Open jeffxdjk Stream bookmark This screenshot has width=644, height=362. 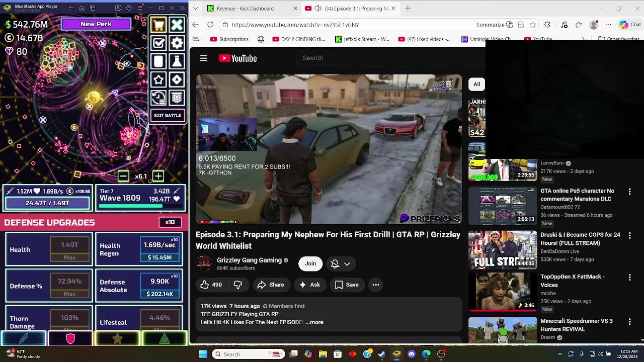(362, 39)
